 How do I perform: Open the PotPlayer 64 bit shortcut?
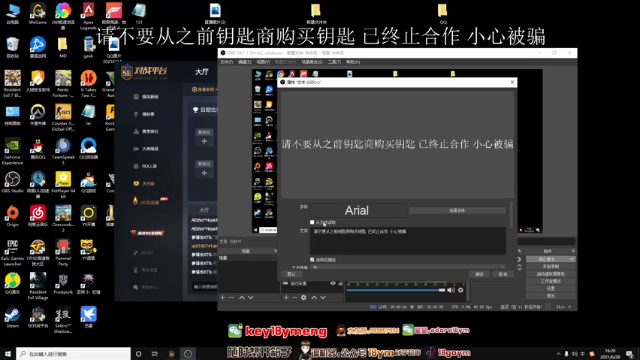63,185
